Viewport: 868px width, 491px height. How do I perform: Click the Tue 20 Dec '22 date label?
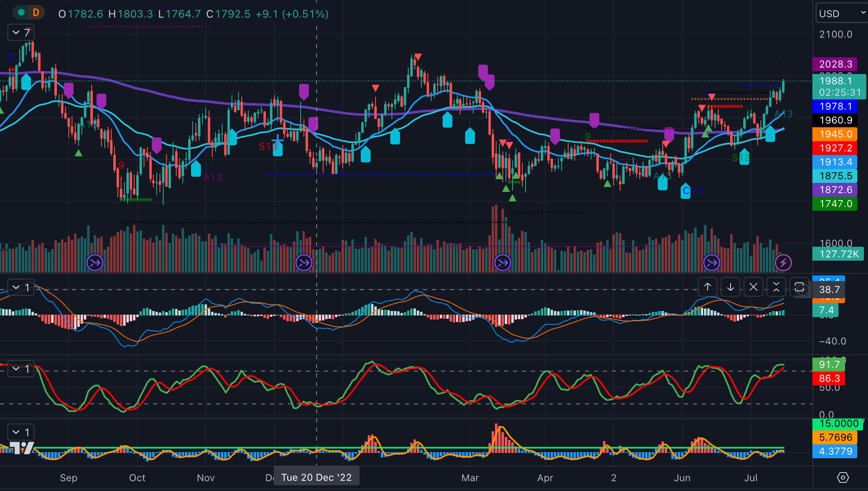(x=316, y=477)
